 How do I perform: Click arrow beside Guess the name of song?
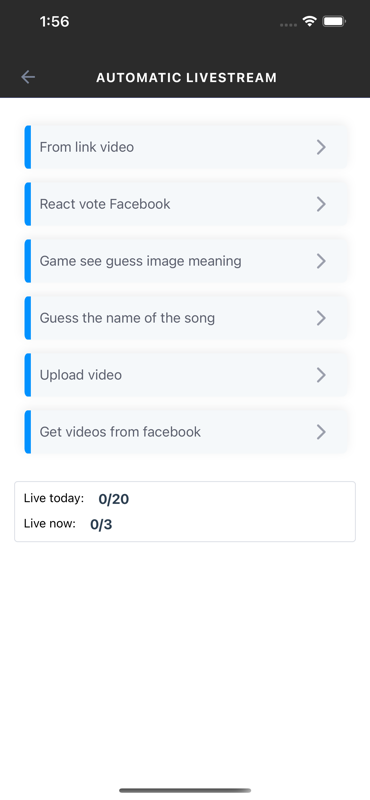[321, 318]
